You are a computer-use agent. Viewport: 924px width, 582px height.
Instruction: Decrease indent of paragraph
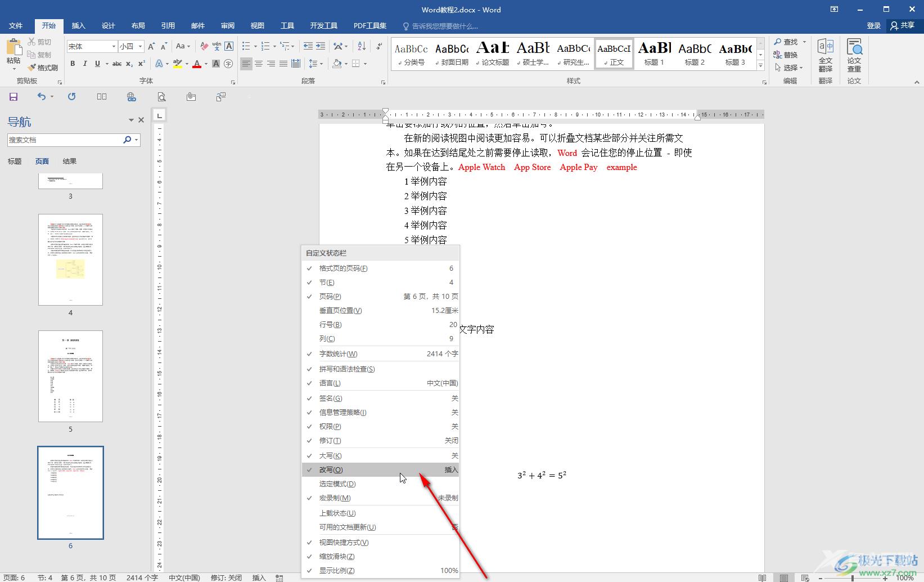[308, 46]
